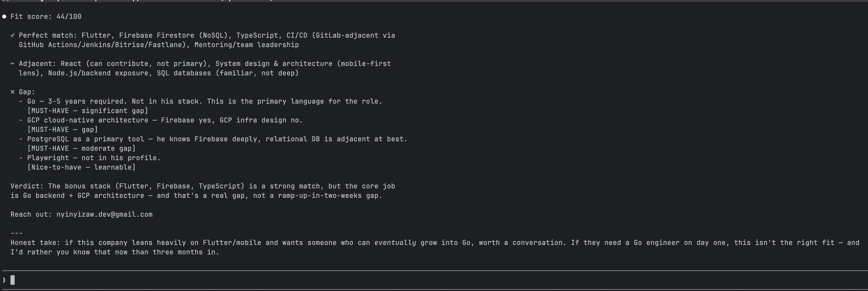Click the [MUST-HAVE — moderate gap] tag
868x291 pixels.
pyautogui.click(x=81, y=149)
